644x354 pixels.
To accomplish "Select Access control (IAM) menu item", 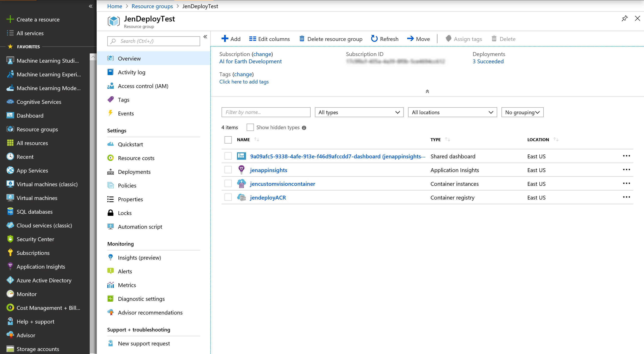I will click(x=143, y=86).
